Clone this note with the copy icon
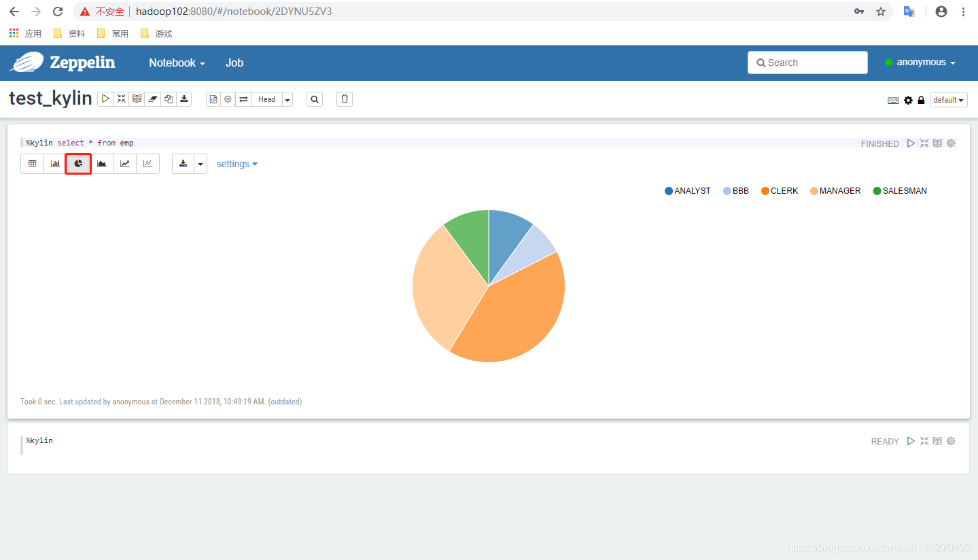The image size is (978, 560). (x=168, y=99)
